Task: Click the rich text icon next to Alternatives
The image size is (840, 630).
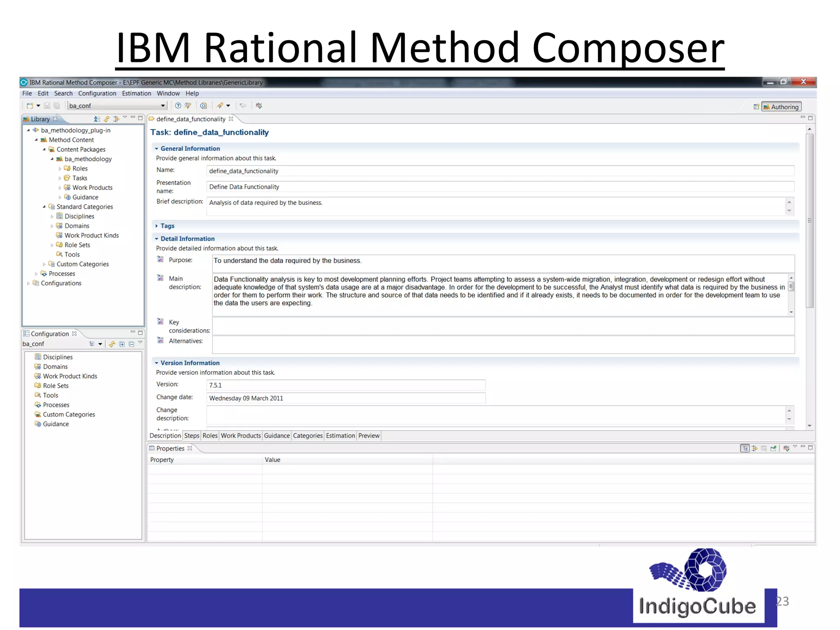Action: pos(160,340)
